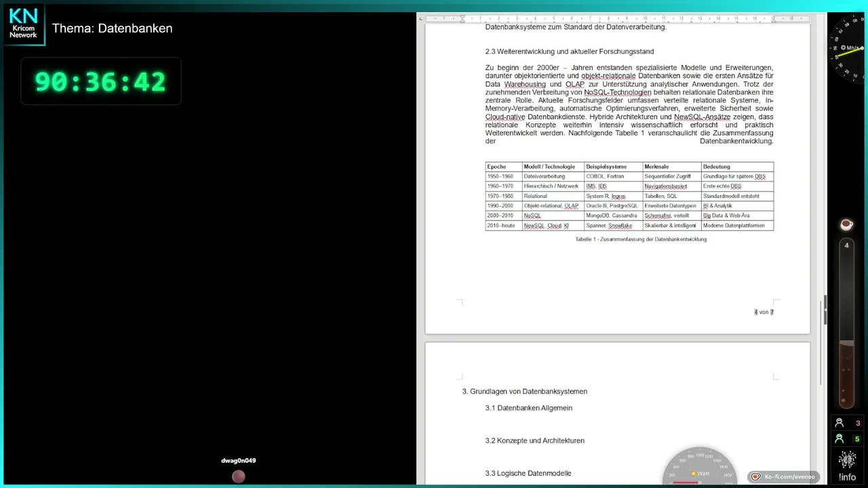Click the 2010–heute table cell

coord(504,226)
